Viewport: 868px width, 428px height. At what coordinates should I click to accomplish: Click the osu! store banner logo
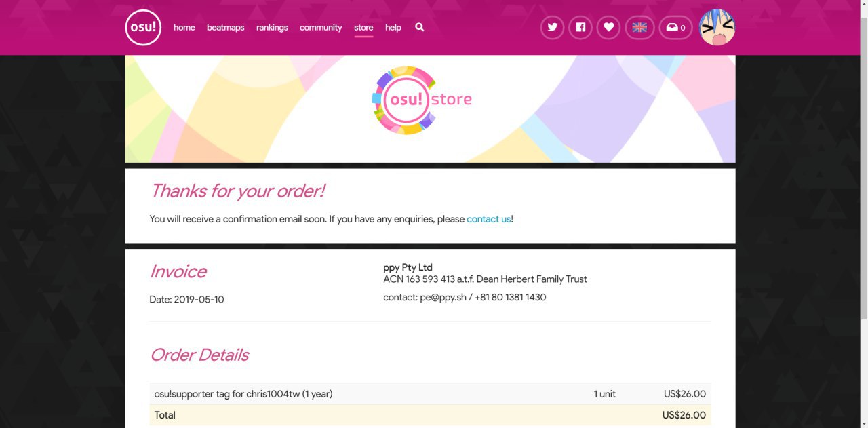click(422, 100)
